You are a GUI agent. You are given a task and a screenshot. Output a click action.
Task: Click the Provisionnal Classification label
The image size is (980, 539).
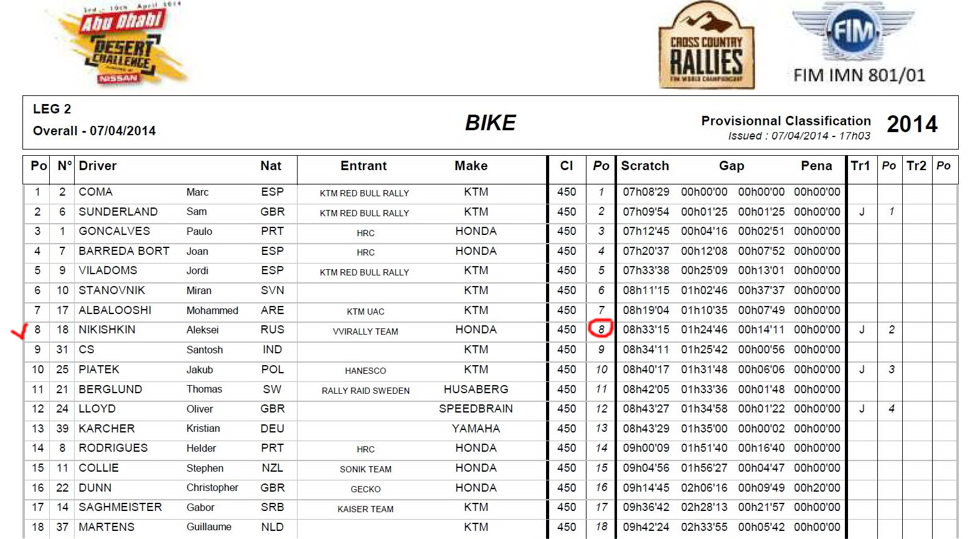click(x=786, y=121)
